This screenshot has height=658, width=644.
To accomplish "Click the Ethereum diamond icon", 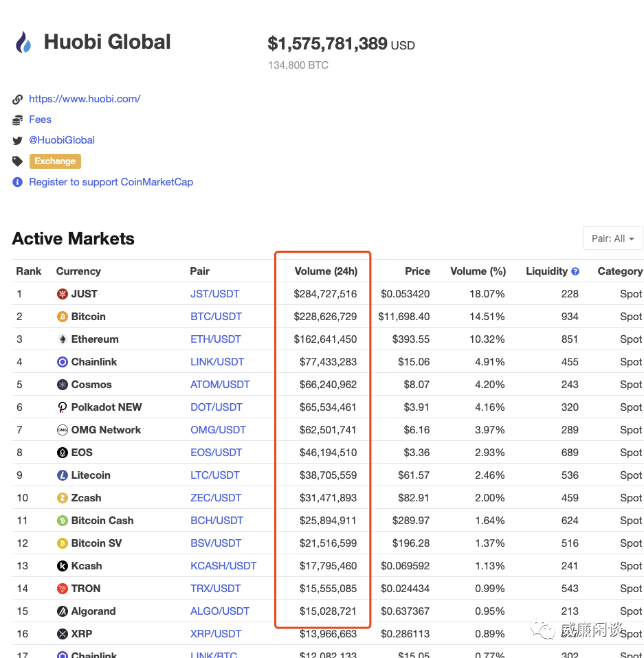I will [62, 339].
